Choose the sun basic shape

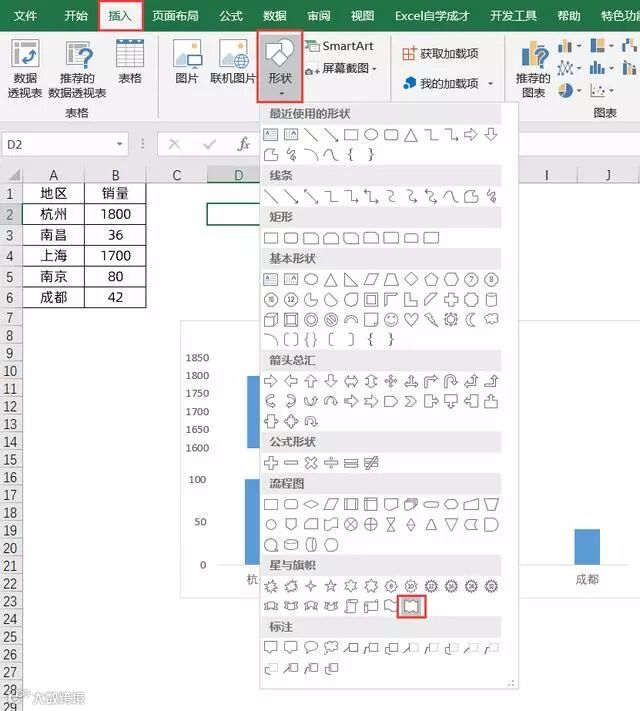pos(451,320)
